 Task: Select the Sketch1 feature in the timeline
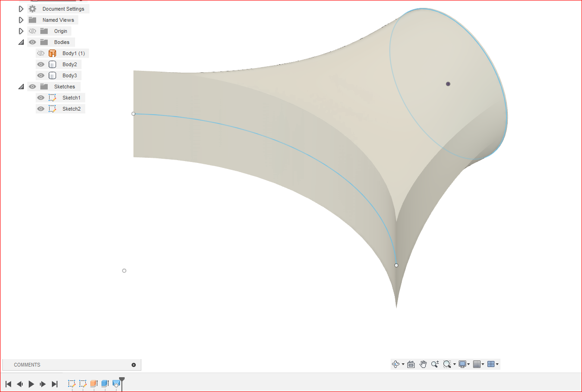click(x=71, y=384)
